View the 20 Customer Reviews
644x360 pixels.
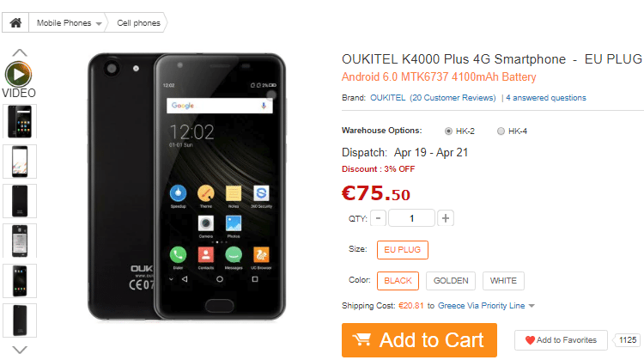pyautogui.click(x=453, y=98)
